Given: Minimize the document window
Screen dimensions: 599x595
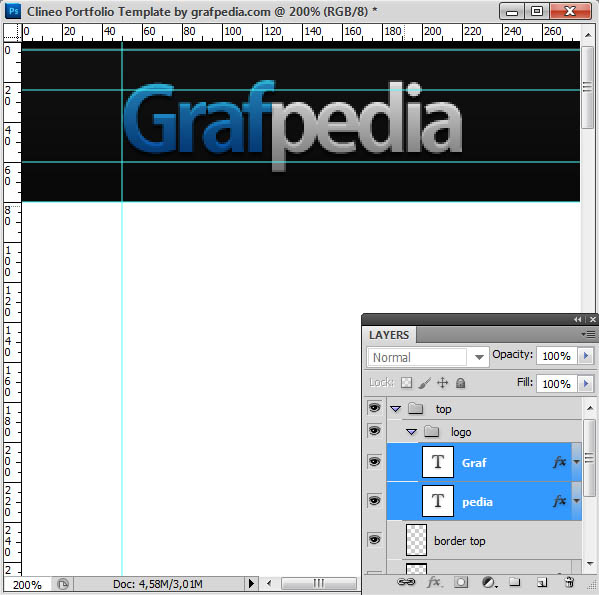Looking at the screenshot, I should 512,11.
